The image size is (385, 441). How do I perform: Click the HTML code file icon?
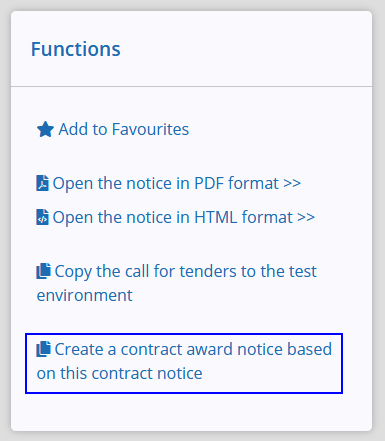click(x=42, y=217)
